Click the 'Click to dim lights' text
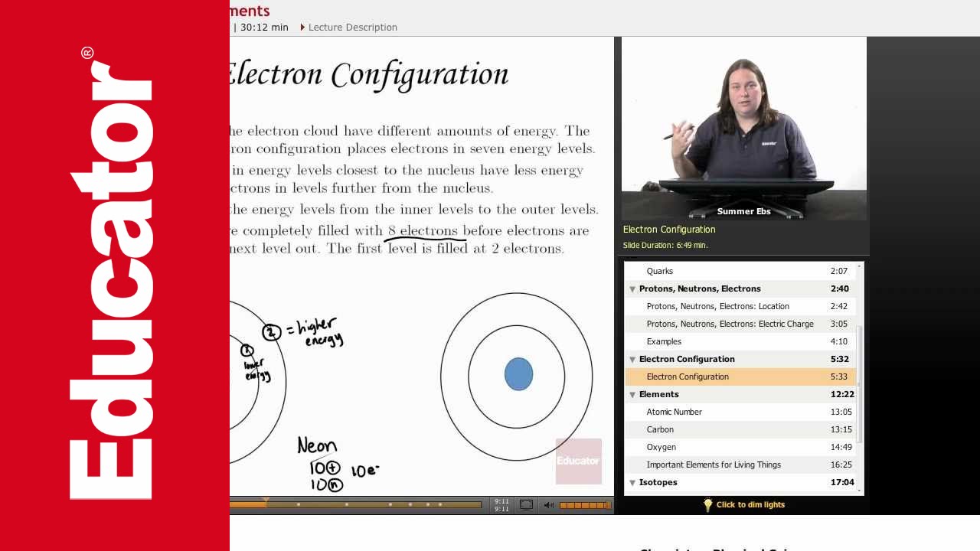Viewport: 980px width, 551px height. [x=750, y=505]
